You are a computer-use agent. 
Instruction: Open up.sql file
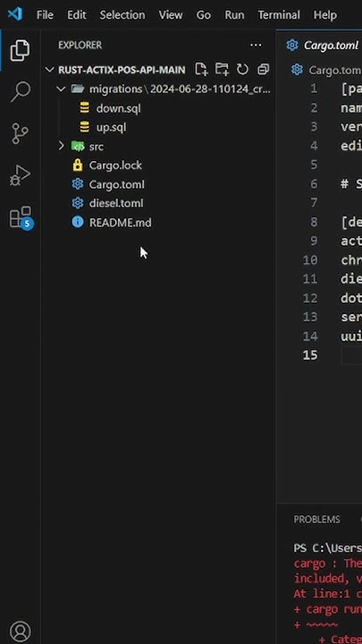[x=111, y=127]
